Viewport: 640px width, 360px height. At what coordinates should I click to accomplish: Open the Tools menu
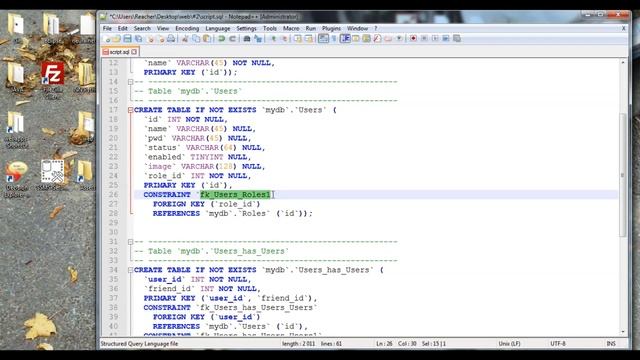269,28
